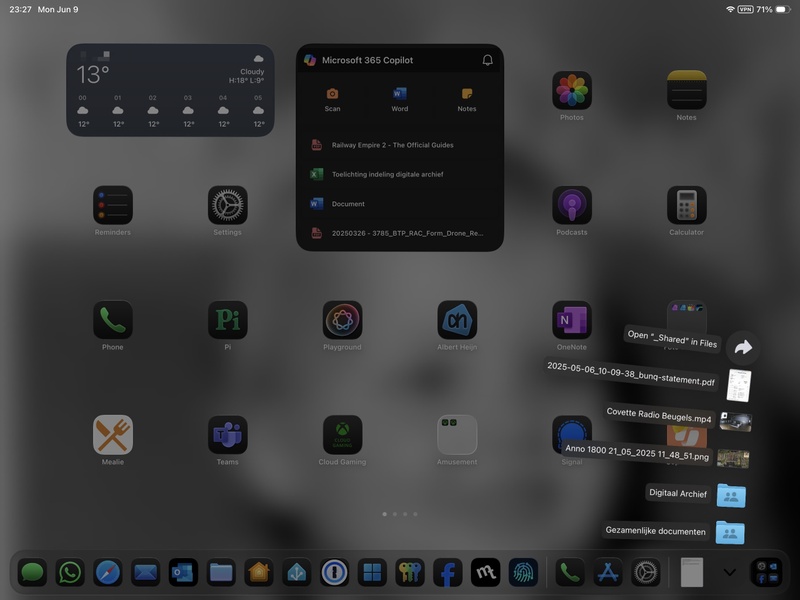Open the Photos app
Viewport: 800px width, 600px height.
tap(571, 90)
